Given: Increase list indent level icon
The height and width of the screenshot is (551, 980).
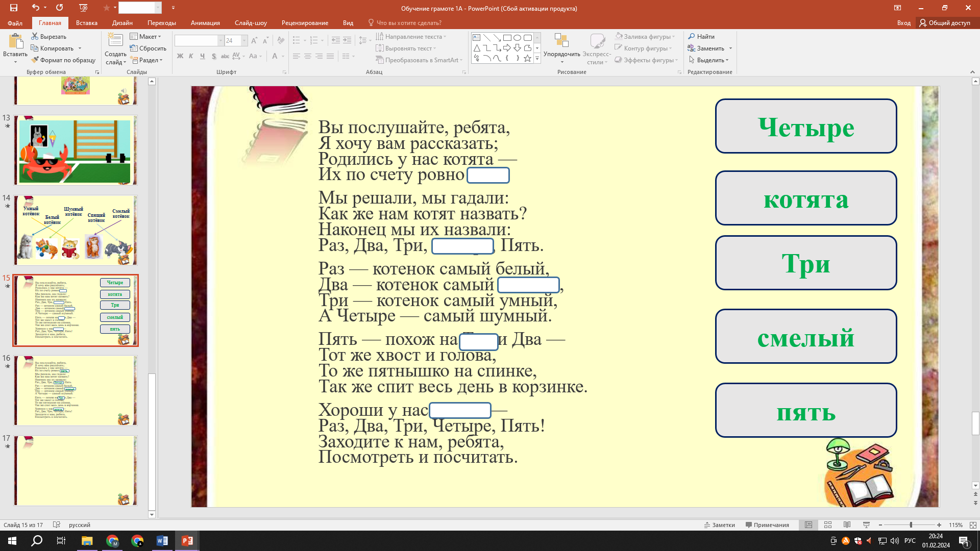Looking at the screenshot, I should click(347, 40).
